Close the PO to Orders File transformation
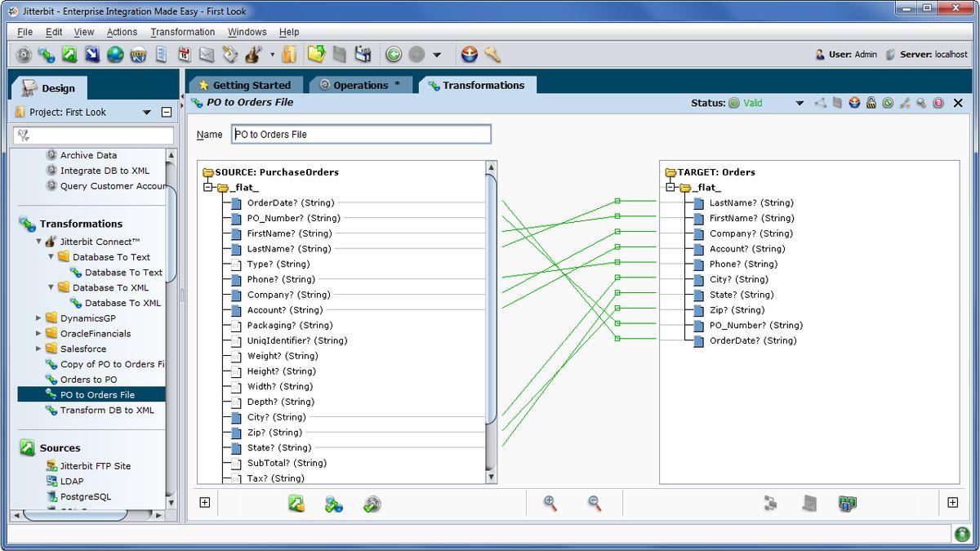 point(958,103)
